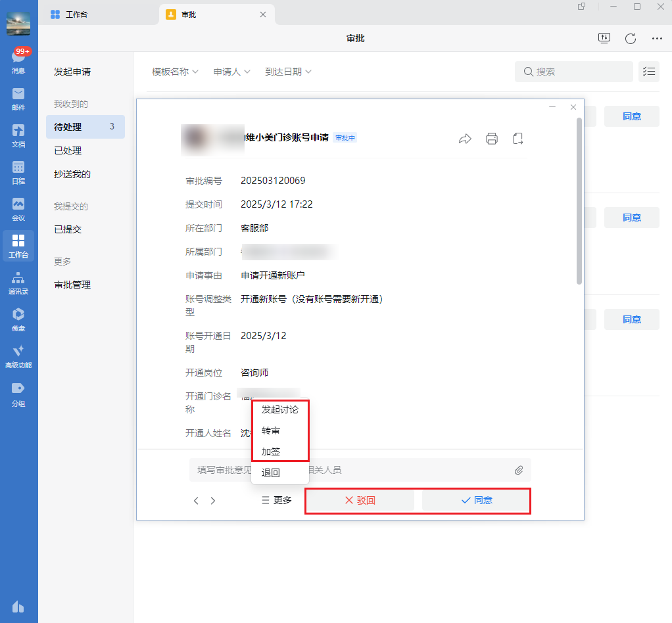
Task: Expand the 模板名称 filter dropdown
Action: [175, 72]
